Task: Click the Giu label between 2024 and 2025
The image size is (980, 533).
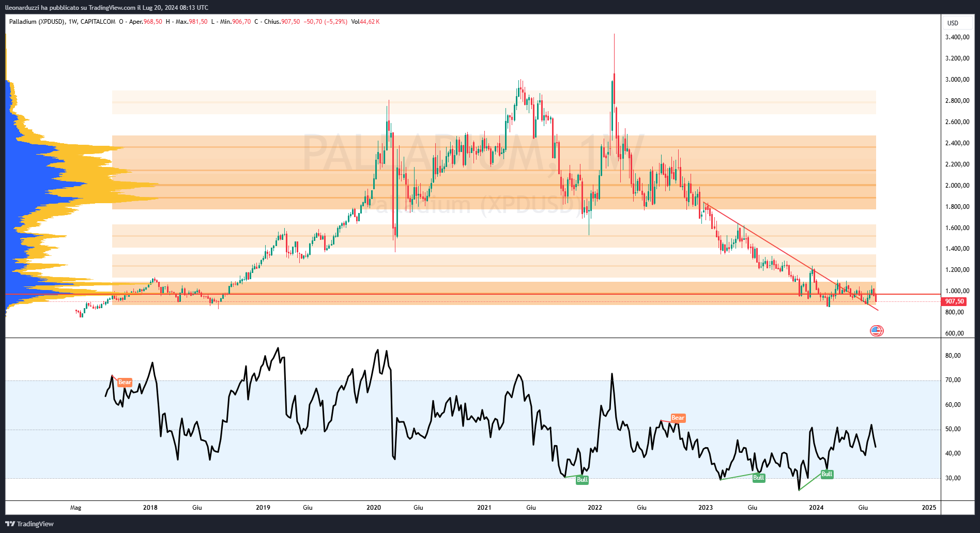Action: tap(863, 508)
